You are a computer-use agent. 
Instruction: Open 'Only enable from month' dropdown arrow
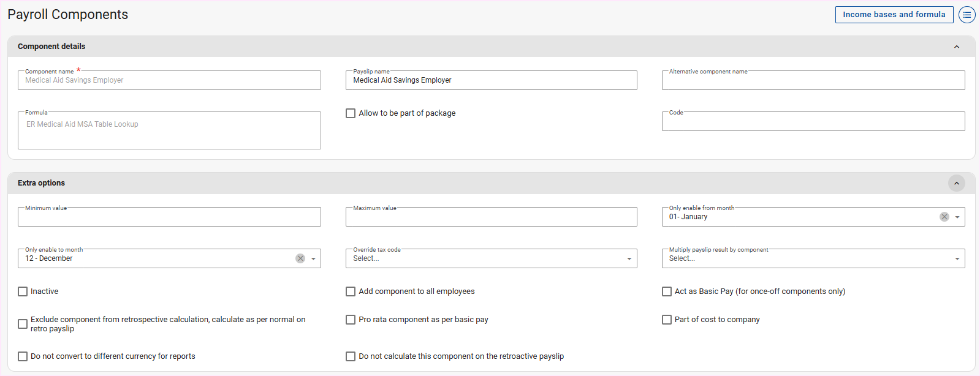pyautogui.click(x=957, y=217)
